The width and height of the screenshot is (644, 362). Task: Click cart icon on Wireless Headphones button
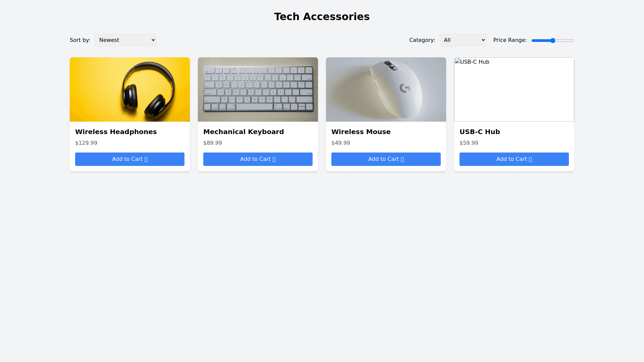point(146,160)
